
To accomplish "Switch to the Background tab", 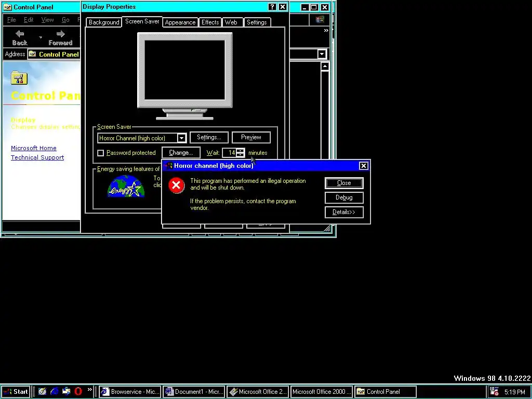I will coord(104,22).
